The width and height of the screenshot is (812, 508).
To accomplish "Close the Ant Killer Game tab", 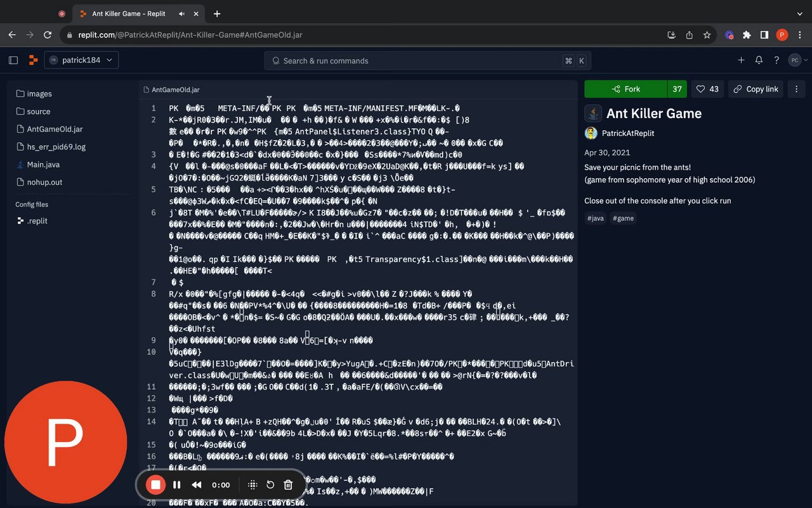I will coord(197,13).
